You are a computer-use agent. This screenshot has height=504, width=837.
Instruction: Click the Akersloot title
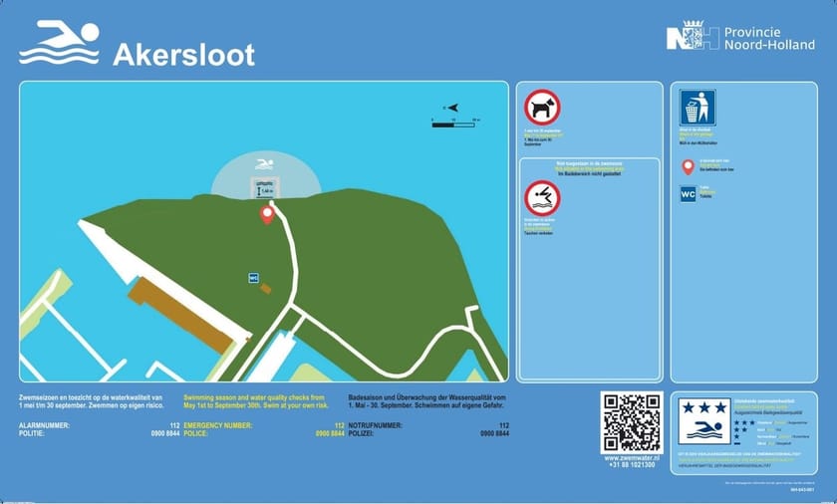pos(183,55)
